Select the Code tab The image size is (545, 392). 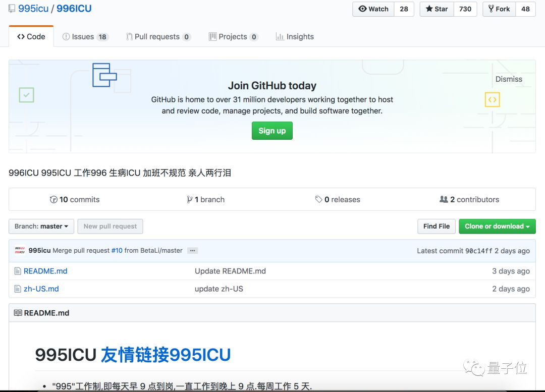point(31,36)
